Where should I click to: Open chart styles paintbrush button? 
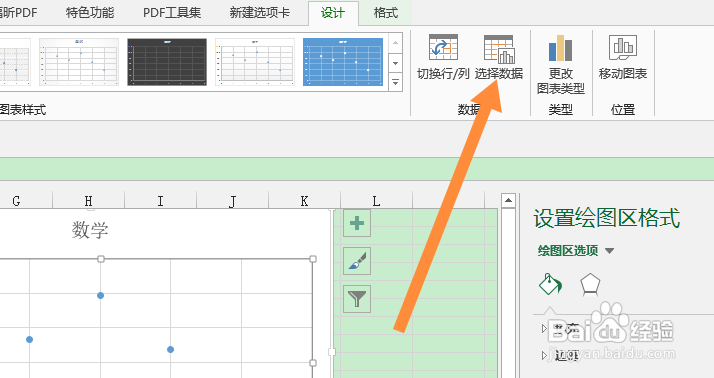(x=357, y=261)
